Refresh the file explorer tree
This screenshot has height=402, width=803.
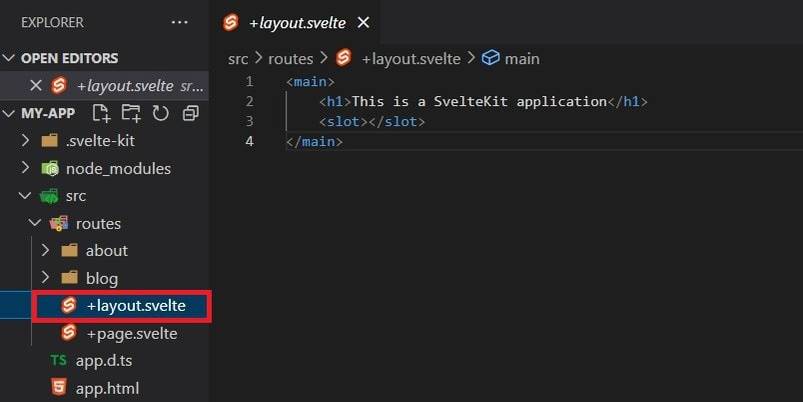coord(160,113)
